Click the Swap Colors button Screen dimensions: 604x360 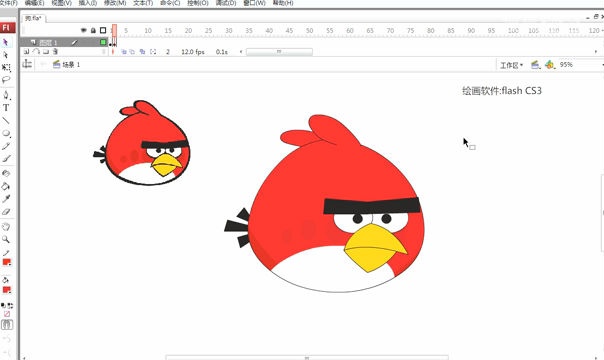(10, 305)
